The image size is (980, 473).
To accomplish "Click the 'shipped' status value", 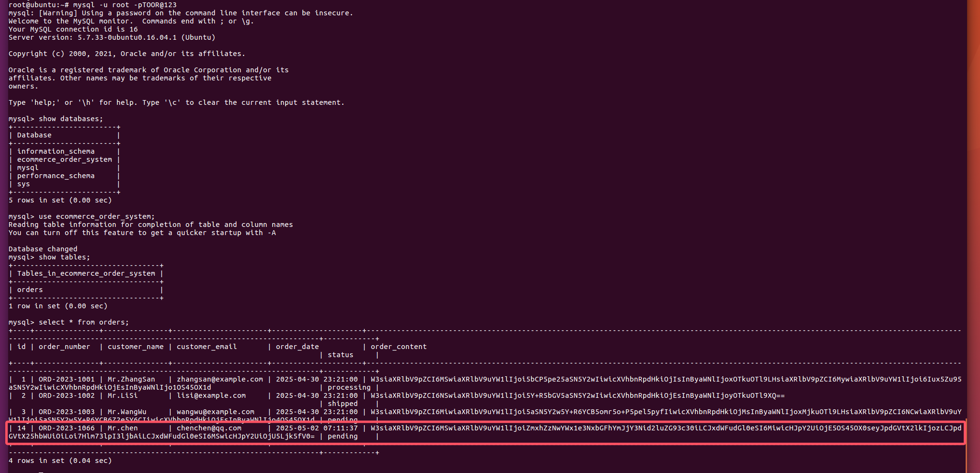I will point(342,404).
